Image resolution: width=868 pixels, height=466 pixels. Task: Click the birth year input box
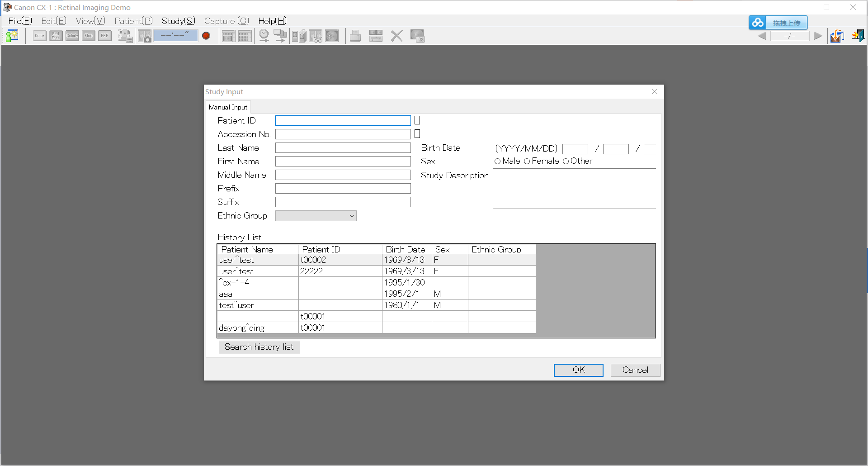(x=575, y=149)
